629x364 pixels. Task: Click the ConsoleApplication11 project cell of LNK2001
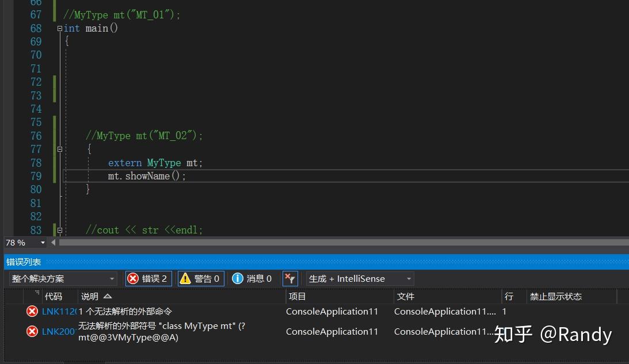pos(331,332)
